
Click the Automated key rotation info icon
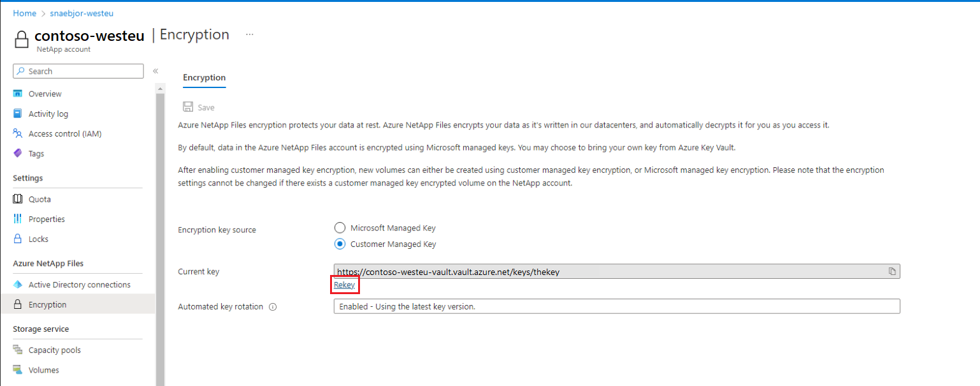click(x=273, y=307)
